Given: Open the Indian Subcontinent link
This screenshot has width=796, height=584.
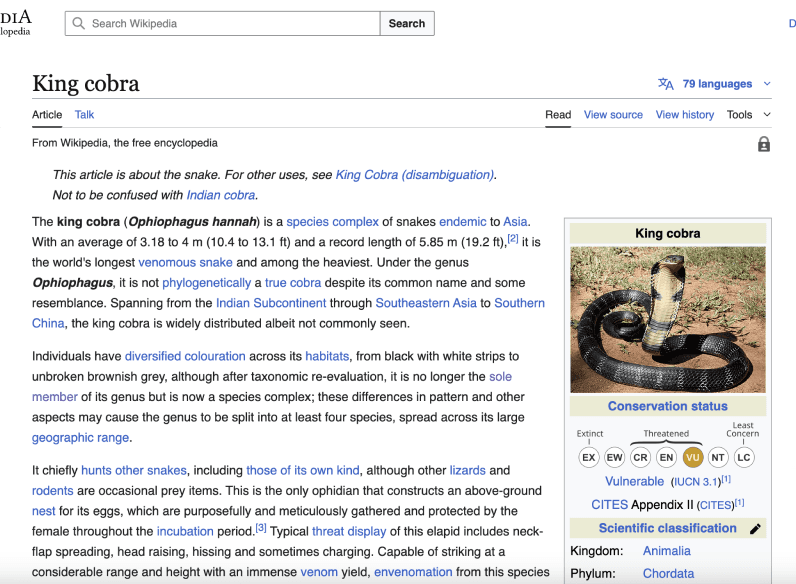Looking at the screenshot, I should point(271,303).
